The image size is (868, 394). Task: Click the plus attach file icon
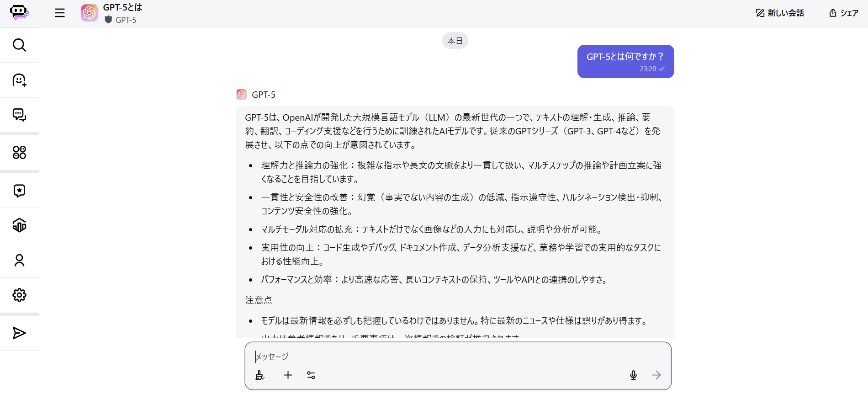tap(288, 375)
